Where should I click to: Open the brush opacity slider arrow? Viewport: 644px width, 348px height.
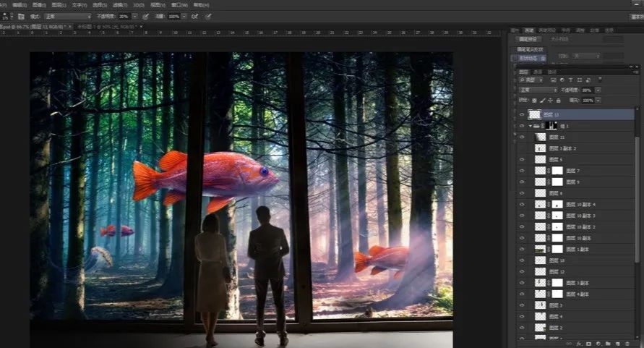coord(134,17)
